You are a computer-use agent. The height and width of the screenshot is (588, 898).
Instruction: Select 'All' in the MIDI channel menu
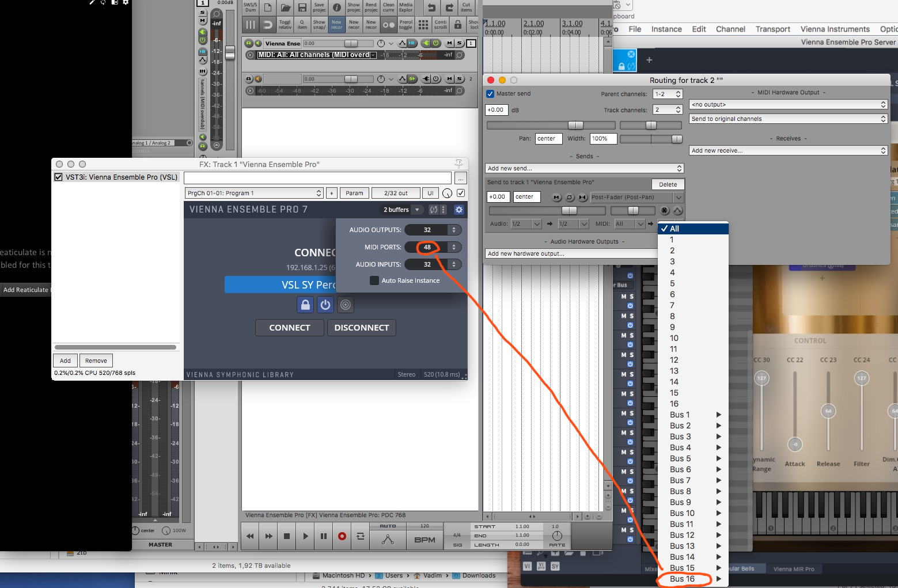pyautogui.click(x=693, y=229)
